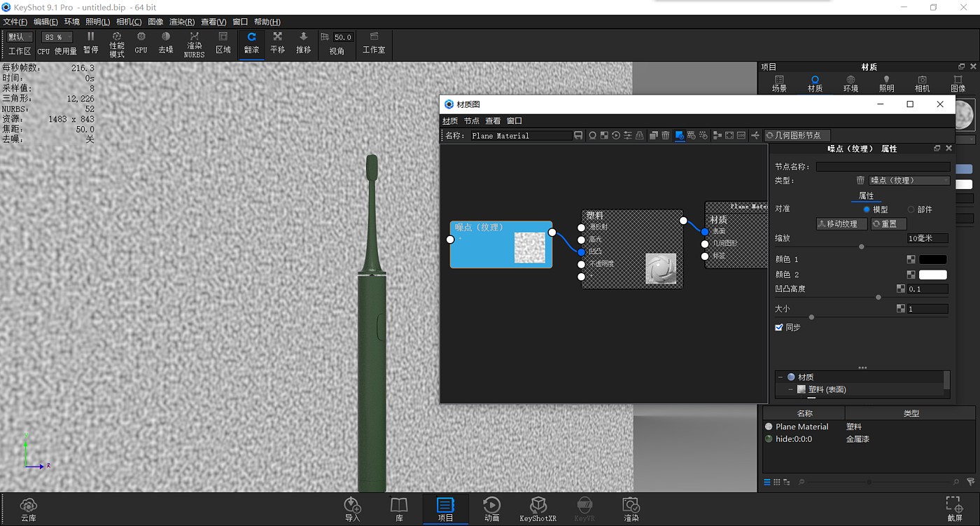The width and height of the screenshot is (980, 526).
Task: Click Zoom to fit icon in Material Graph
Action: pyautogui.click(x=729, y=135)
